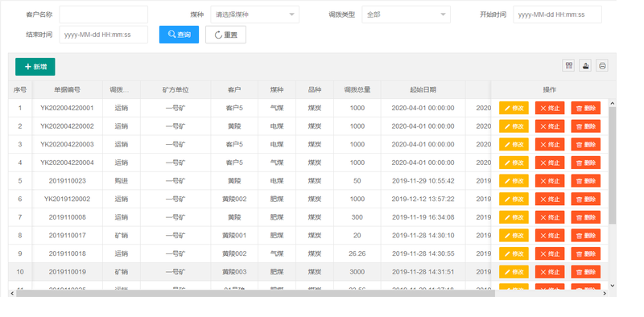The height and width of the screenshot is (317, 644).
Task: Focus the 开始时间 date input
Action: tap(557, 14)
